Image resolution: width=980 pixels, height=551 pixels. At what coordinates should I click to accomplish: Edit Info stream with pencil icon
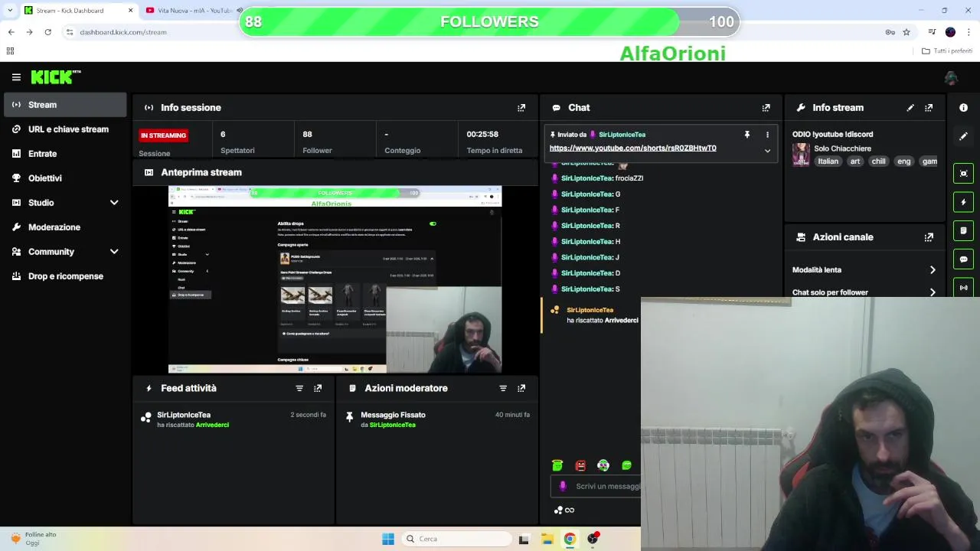point(910,108)
